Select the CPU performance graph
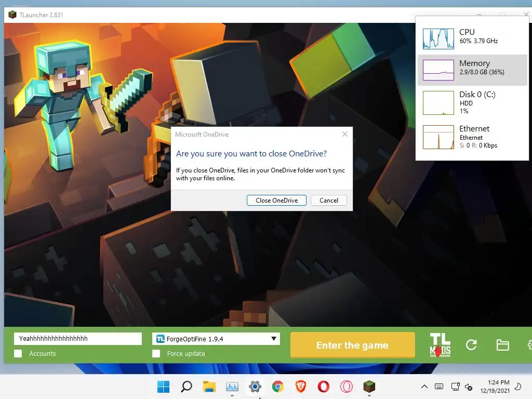 point(438,38)
